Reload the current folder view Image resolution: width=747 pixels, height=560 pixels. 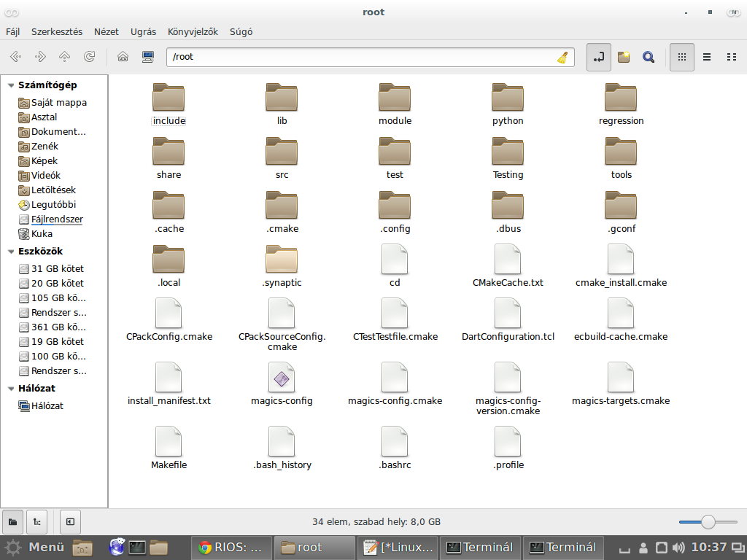(89, 57)
